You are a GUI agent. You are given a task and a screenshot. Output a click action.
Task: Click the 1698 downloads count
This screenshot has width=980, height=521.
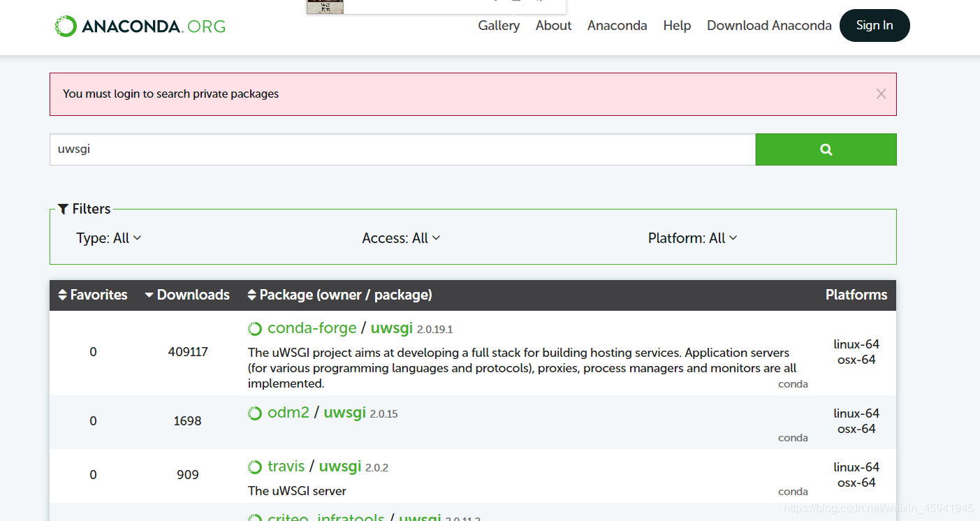(188, 421)
